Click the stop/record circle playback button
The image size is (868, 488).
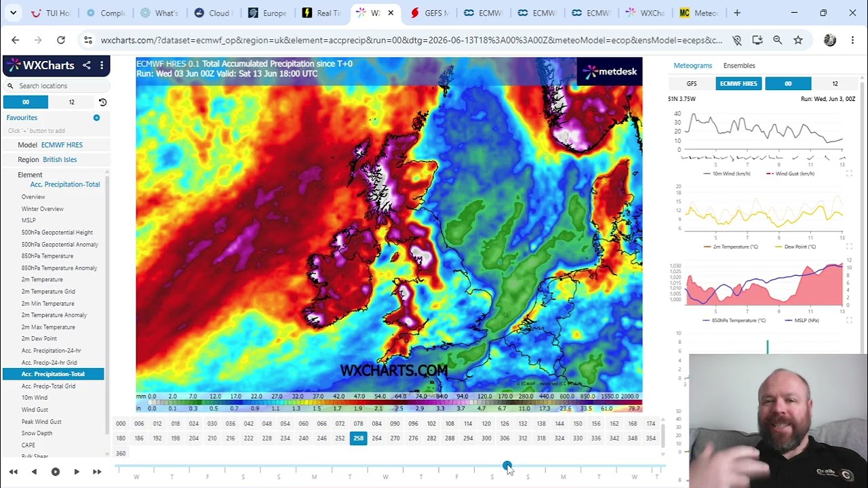[x=56, y=472]
